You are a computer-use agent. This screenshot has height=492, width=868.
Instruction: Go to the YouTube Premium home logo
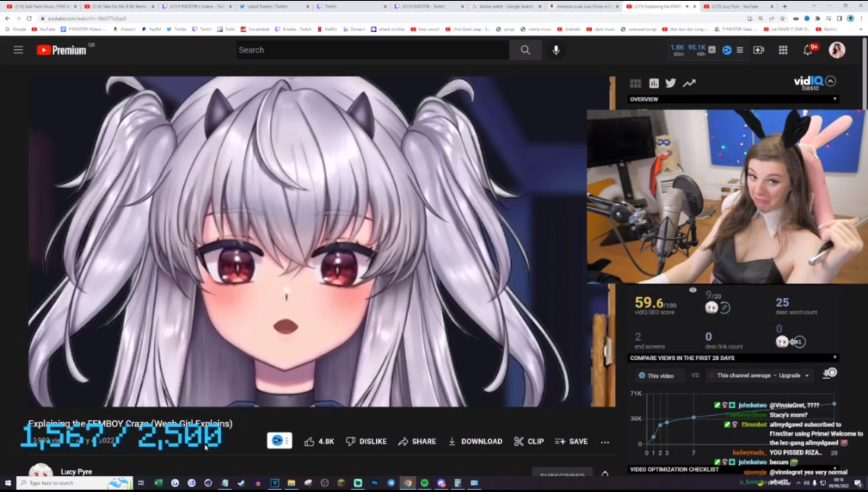[62, 50]
